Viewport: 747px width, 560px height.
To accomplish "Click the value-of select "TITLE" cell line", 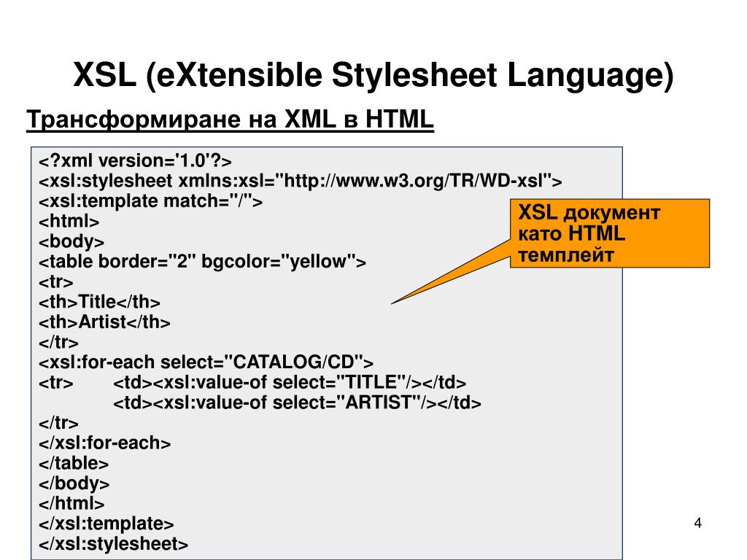I will [x=290, y=382].
